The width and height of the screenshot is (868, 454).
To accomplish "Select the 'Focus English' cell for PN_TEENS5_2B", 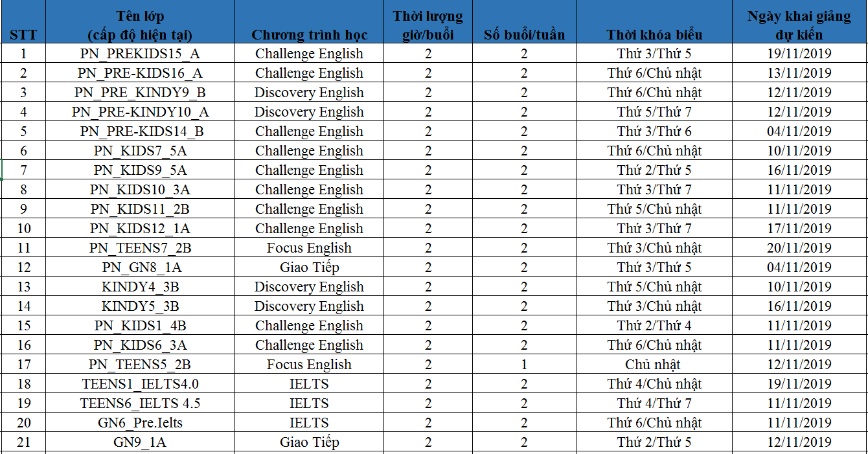I will point(309,365).
